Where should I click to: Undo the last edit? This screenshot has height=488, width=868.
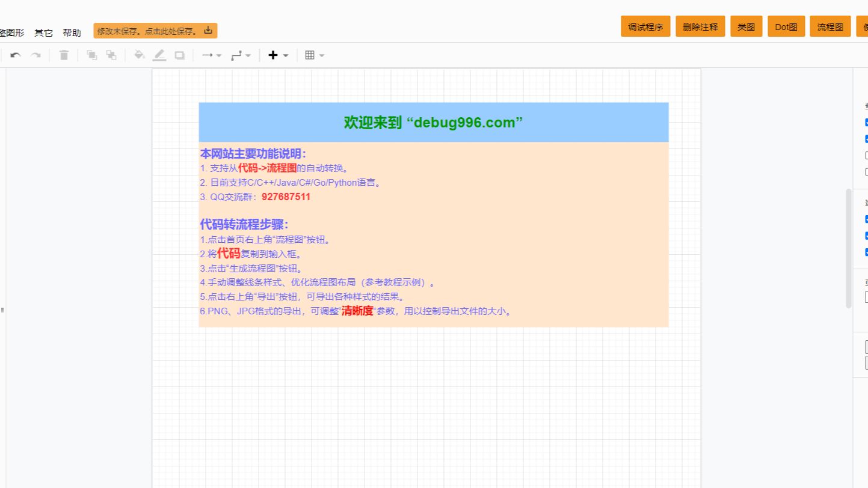click(16, 55)
